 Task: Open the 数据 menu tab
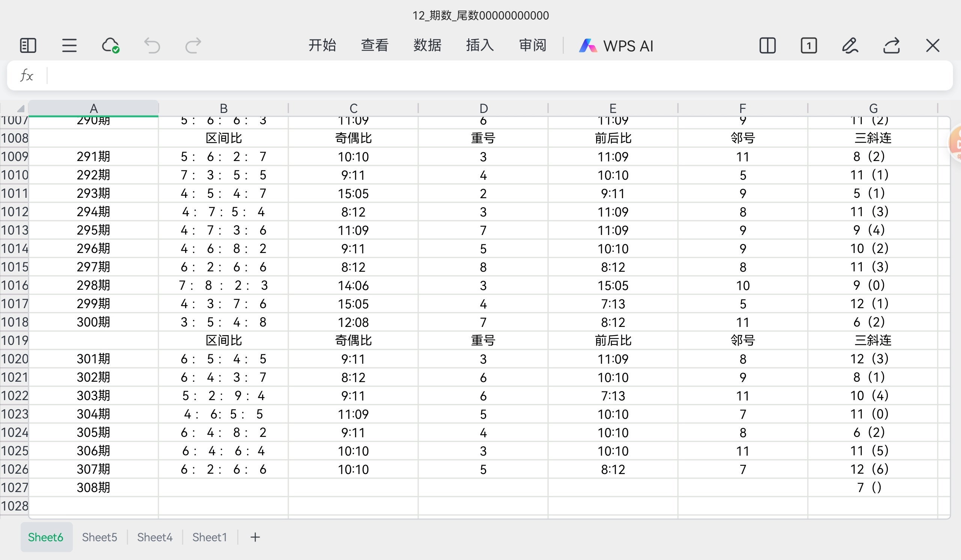tap(428, 45)
